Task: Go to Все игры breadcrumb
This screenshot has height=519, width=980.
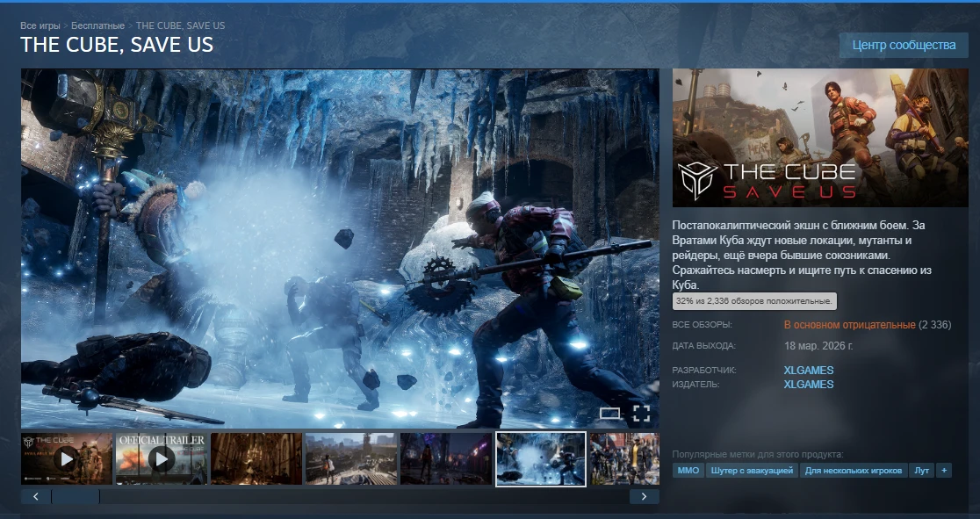Action: (40, 26)
